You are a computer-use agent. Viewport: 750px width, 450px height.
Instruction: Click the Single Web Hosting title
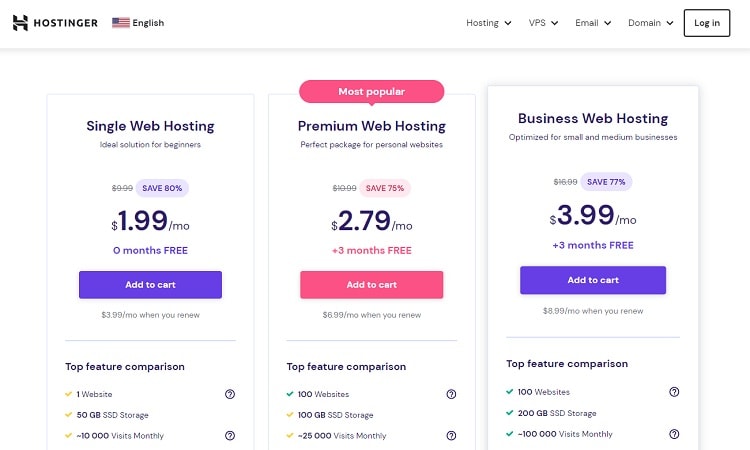tap(150, 126)
